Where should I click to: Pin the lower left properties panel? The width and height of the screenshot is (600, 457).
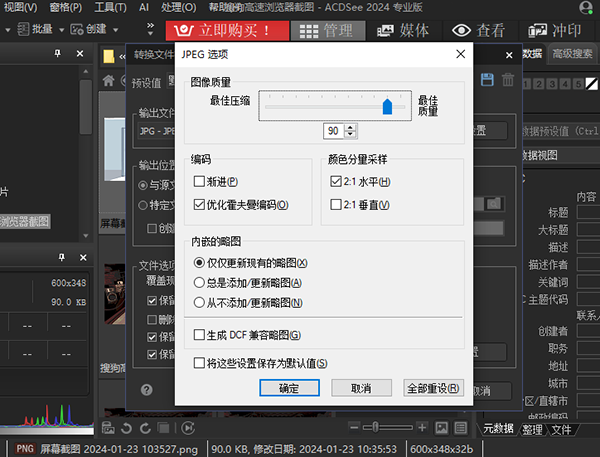pos(62,257)
